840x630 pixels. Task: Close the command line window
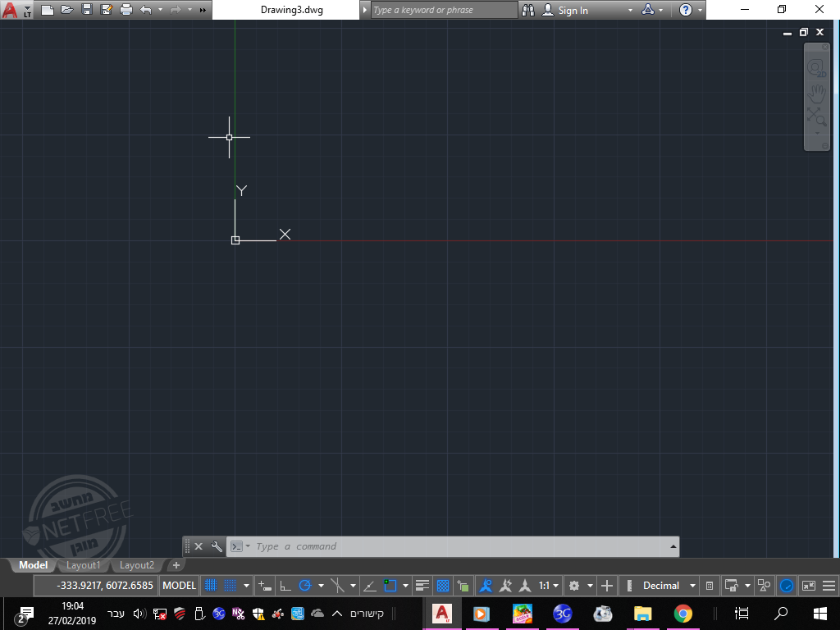point(199,546)
